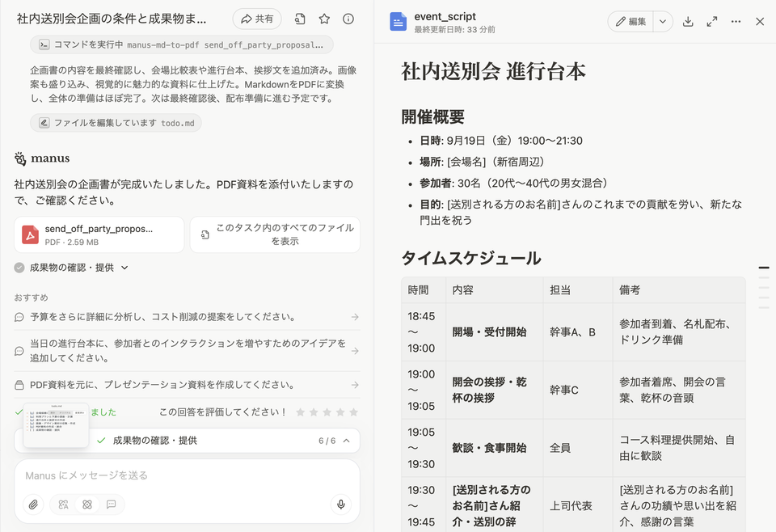Collapse the 6/6 task progress bar

click(x=347, y=441)
